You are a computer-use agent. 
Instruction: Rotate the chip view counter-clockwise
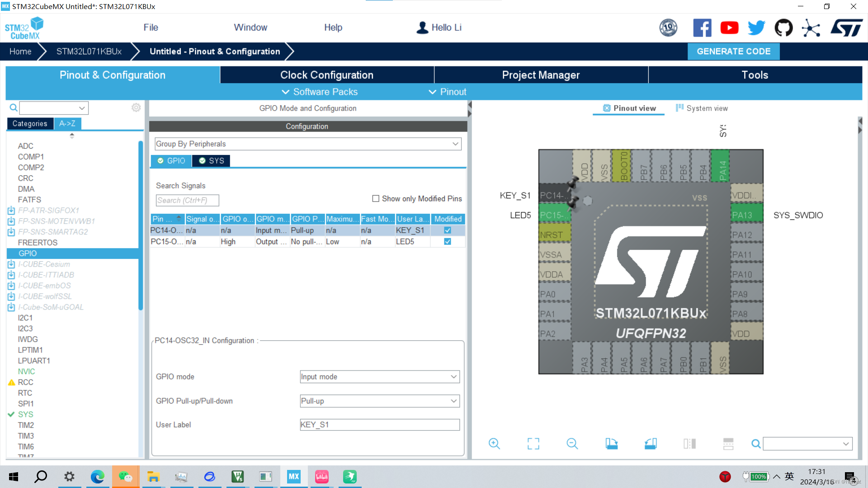(x=651, y=444)
